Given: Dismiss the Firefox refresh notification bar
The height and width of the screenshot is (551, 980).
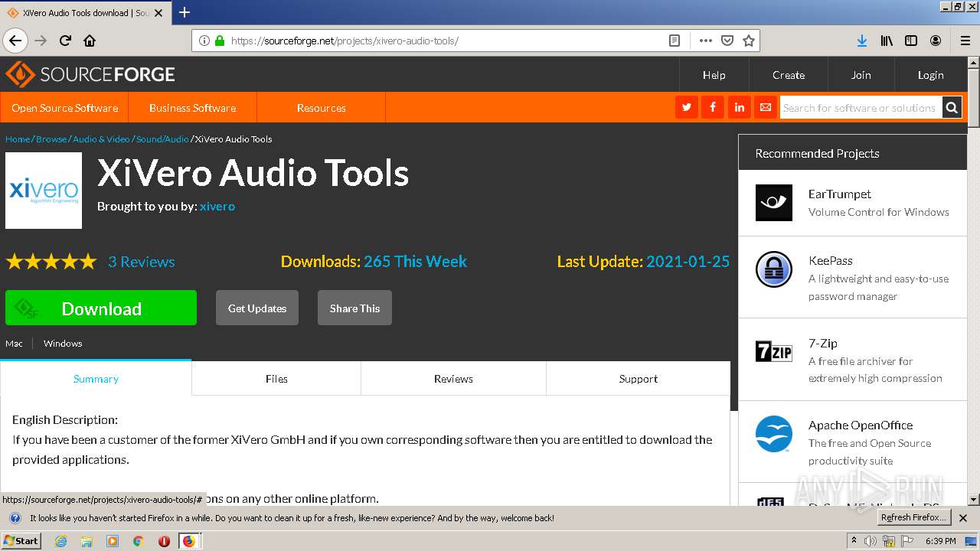Looking at the screenshot, I should tap(963, 518).
